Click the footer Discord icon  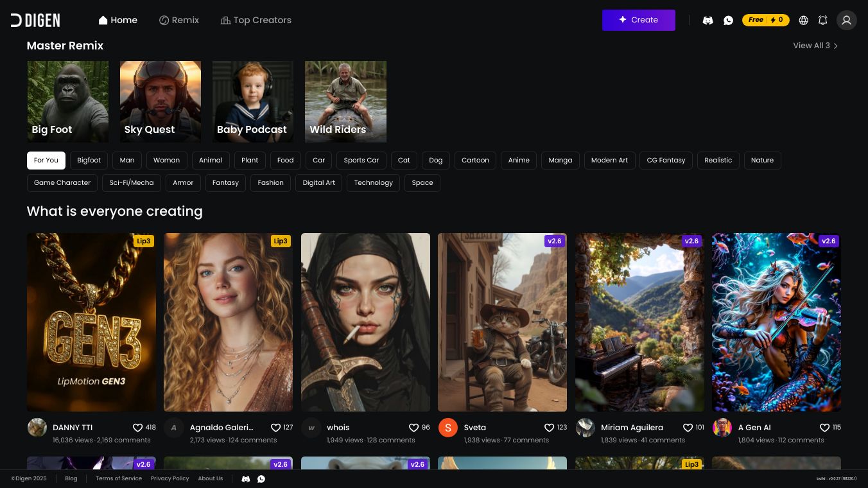(245, 479)
